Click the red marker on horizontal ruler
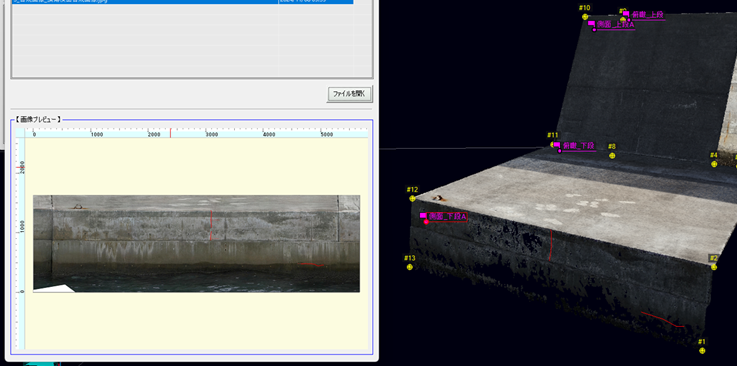 pyautogui.click(x=170, y=133)
